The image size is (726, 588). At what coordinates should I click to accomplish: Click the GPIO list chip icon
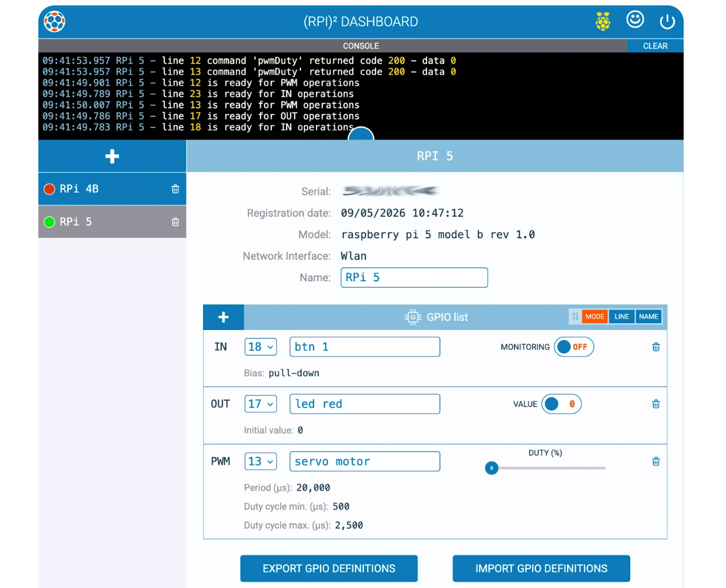(413, 317)
